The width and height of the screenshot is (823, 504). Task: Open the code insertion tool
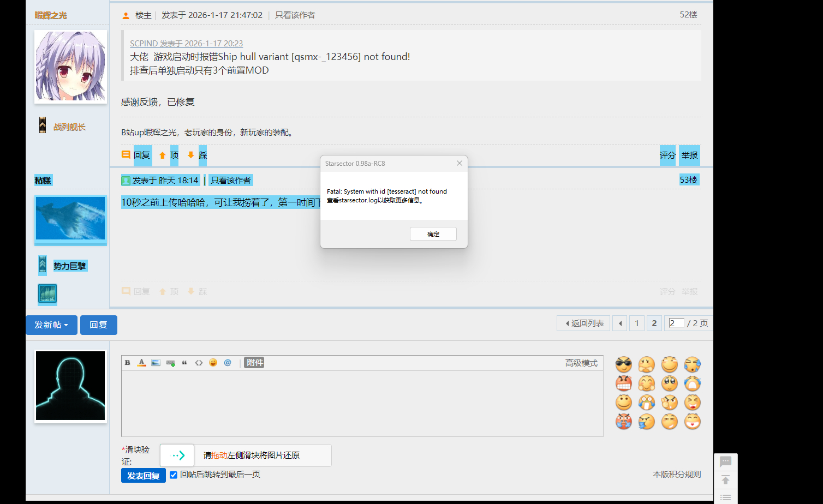[x=199, y=362]
